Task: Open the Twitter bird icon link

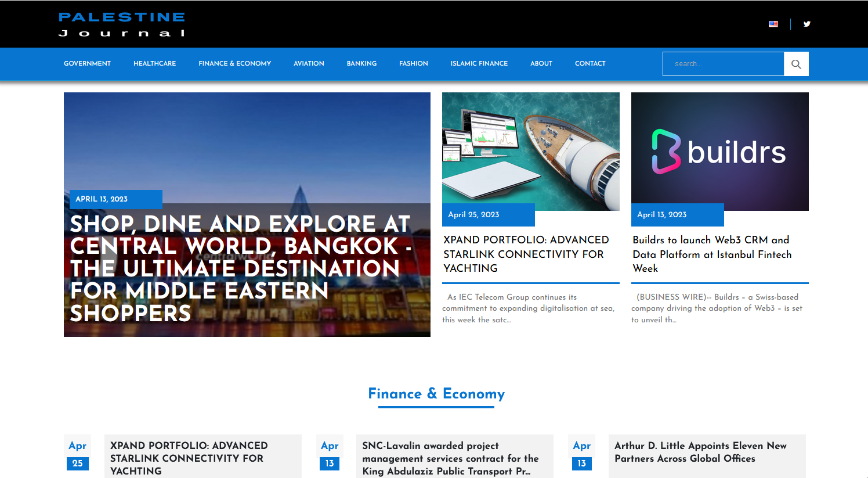Action: (806, 24)
